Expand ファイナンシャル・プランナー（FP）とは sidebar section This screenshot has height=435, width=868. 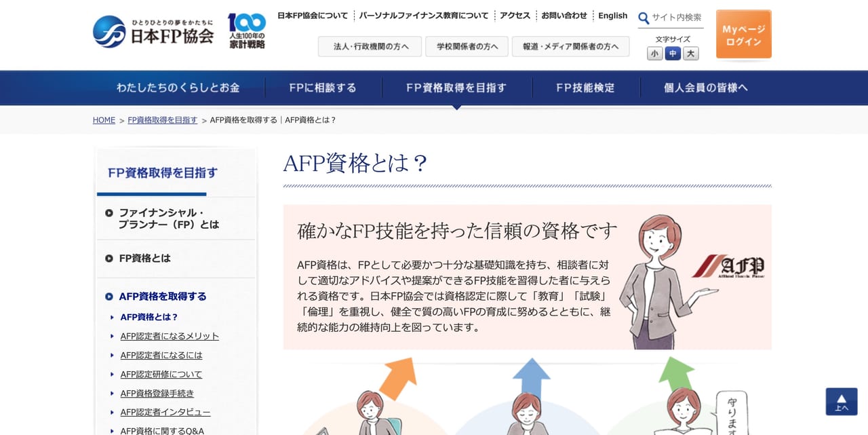176,219
